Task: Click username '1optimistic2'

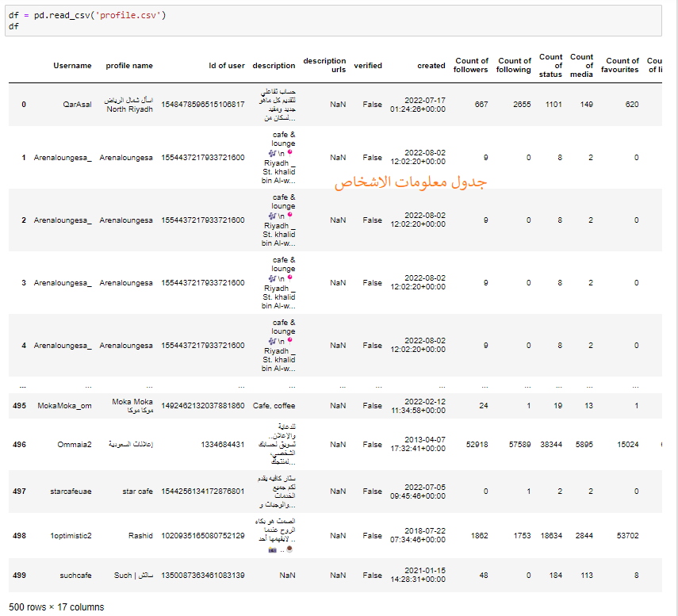Action: [x=71, y=536]
